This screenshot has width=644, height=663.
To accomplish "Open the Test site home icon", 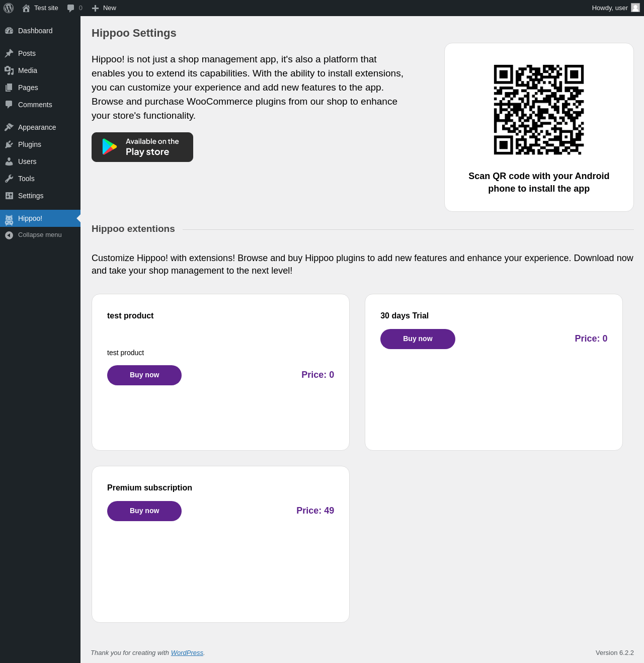I will click(x=26, y=8).
